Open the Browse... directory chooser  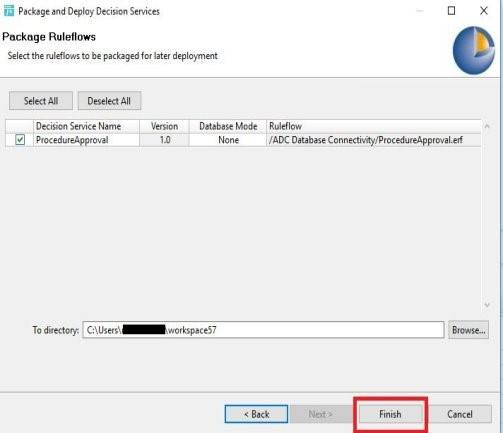468,330
